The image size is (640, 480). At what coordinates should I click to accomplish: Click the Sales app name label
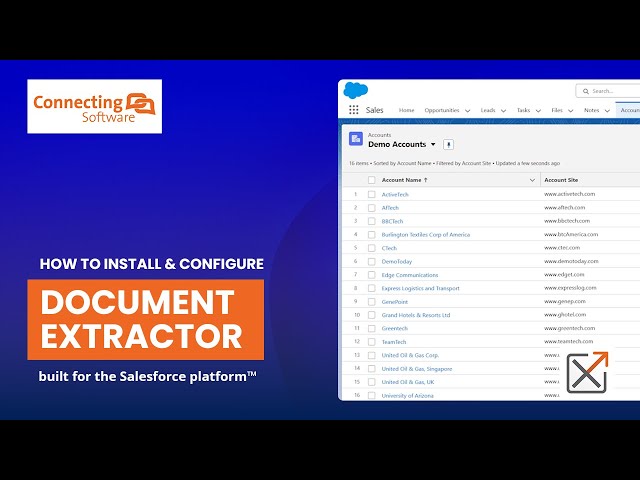tap(374, 110)
